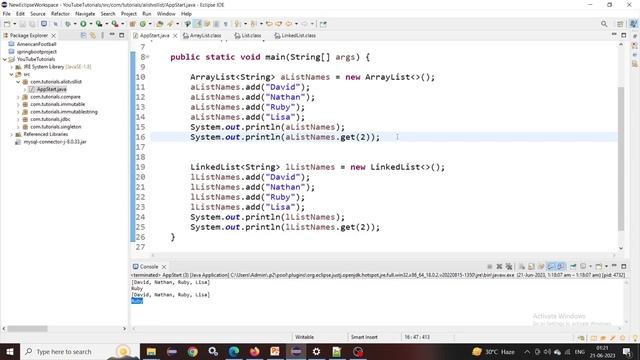Switch to the ArrayList.class tab

[202, 36]
